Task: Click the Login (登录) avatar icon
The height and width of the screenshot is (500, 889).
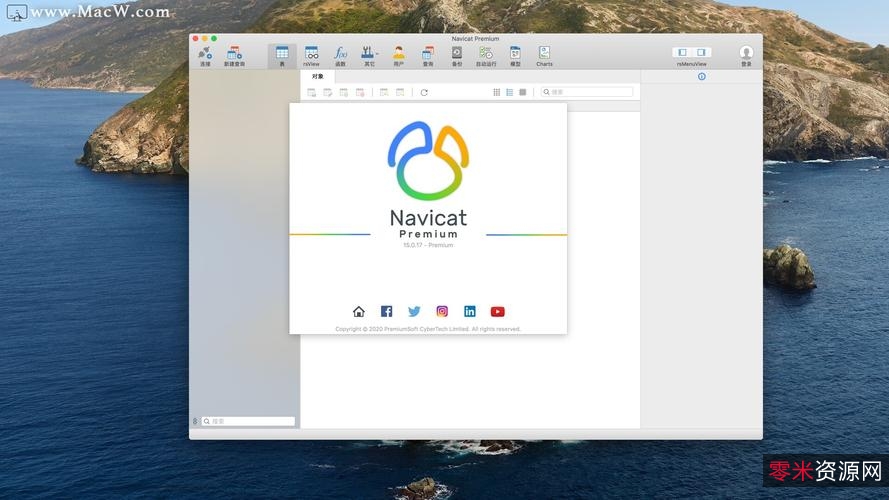Action: click(x=746, y=53)
